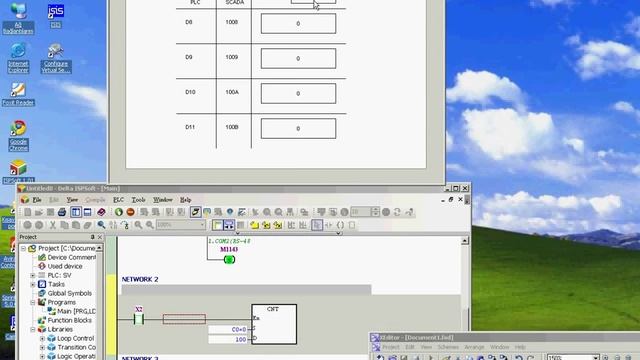Click the red Stop PLC icon
Screen dimensions: 640x360
[x=130, y=212]
